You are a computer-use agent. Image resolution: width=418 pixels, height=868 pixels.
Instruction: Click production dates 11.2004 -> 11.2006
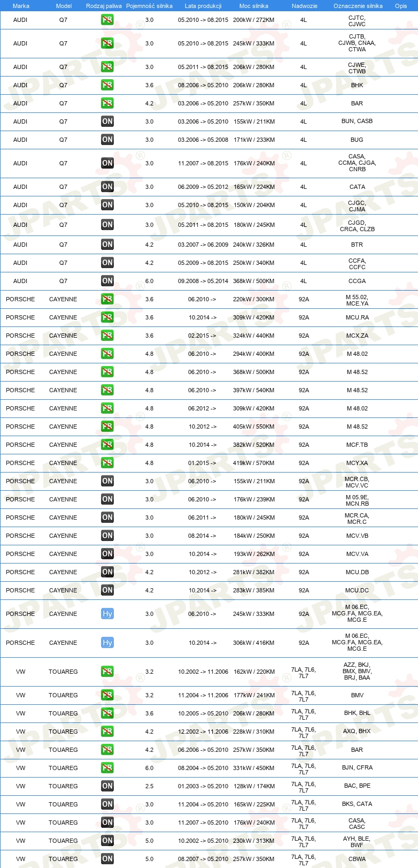click(x=203, y=695)
